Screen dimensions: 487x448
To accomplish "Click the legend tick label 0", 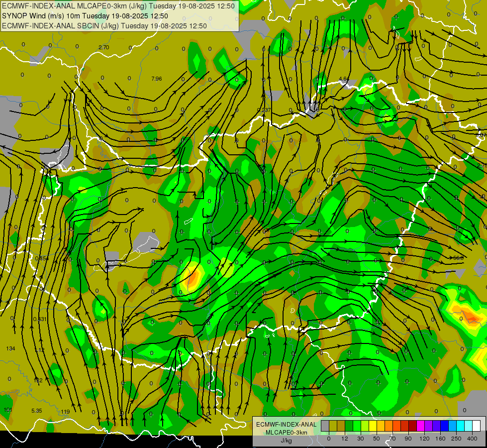I will click(329, 439).
